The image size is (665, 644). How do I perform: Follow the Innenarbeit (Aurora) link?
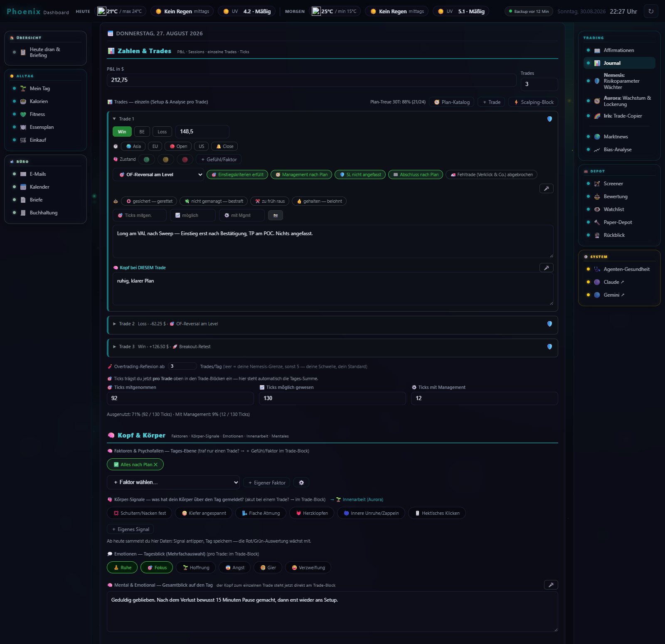360,499
